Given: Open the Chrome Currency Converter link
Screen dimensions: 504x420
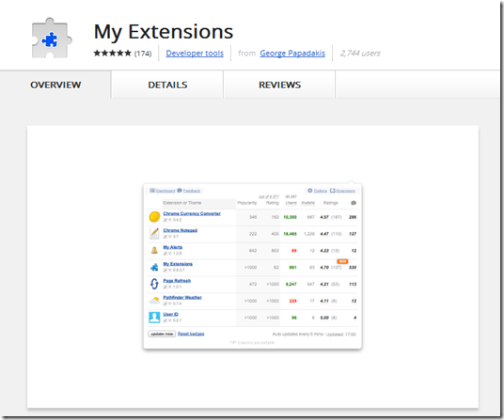Looking at the screenshot, I should point(192,213).
